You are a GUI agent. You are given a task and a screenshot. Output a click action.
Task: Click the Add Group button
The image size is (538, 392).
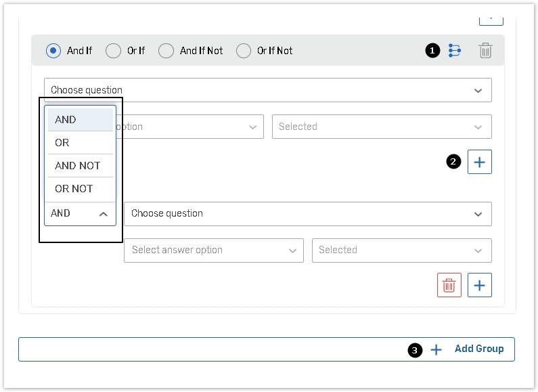point(478,349)
